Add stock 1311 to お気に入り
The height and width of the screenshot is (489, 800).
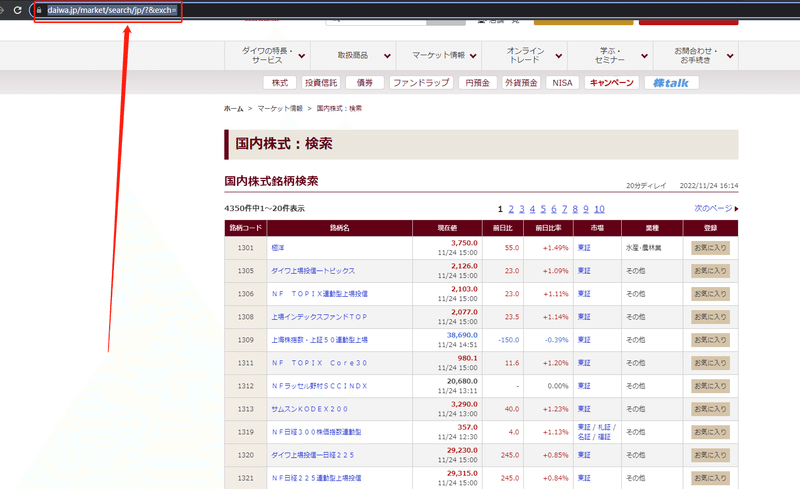coord(710,363)
